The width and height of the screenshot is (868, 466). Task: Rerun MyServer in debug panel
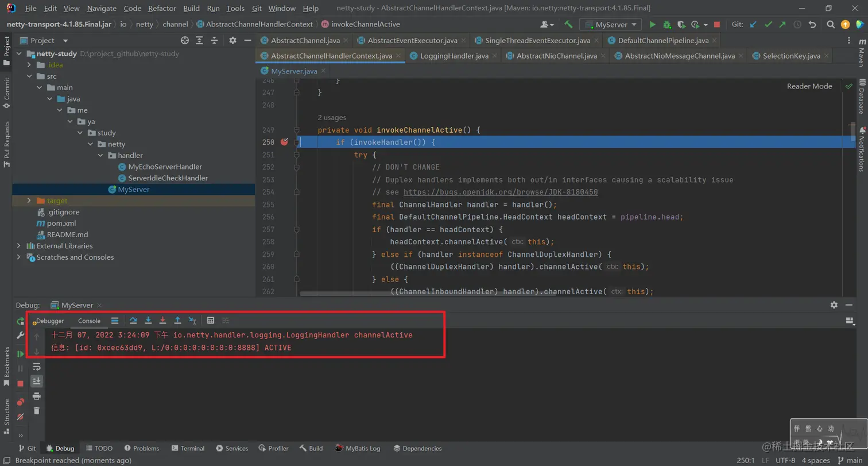21,321
